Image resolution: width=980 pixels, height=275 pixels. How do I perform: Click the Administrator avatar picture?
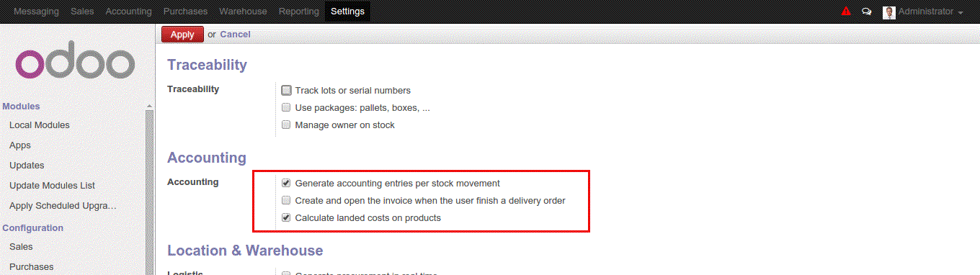tap(889, 12)
